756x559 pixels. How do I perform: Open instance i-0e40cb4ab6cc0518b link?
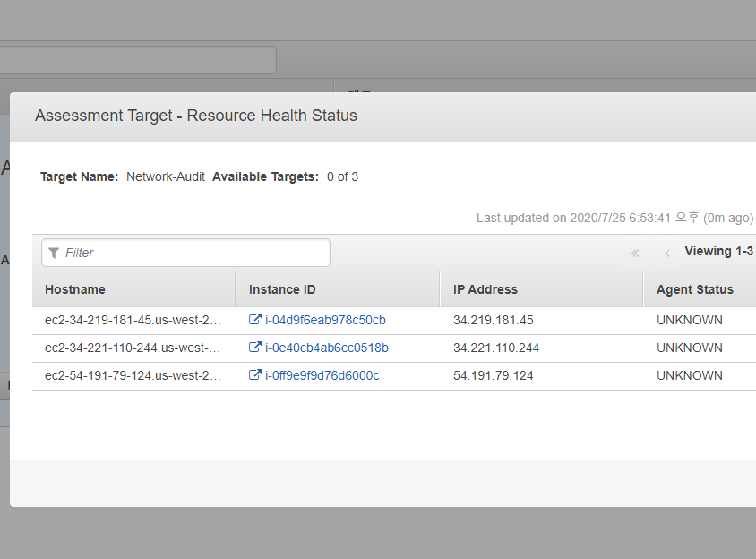click(326, 348)
